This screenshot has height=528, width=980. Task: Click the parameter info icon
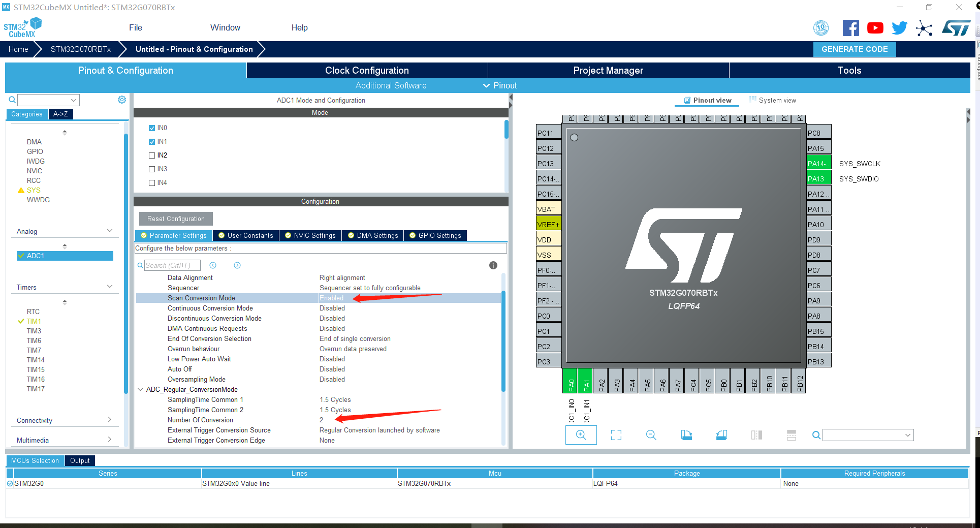493,265
